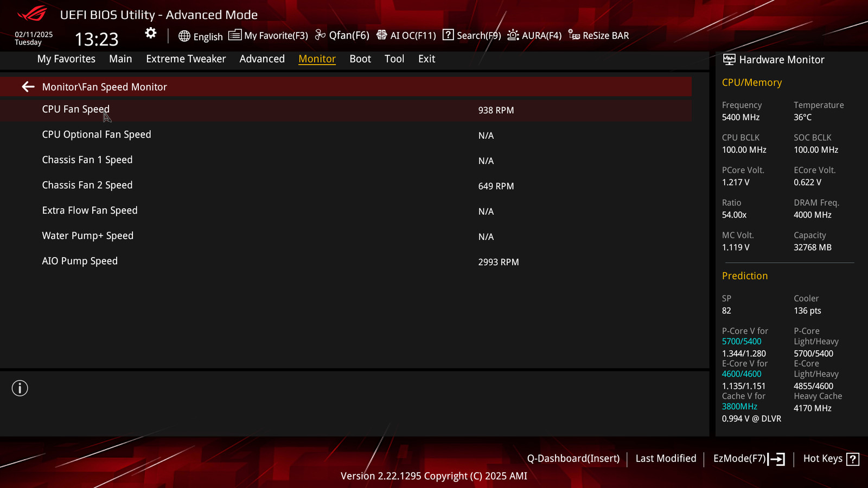
Task: Open settings via the gear icon
Action: (151, 34)
